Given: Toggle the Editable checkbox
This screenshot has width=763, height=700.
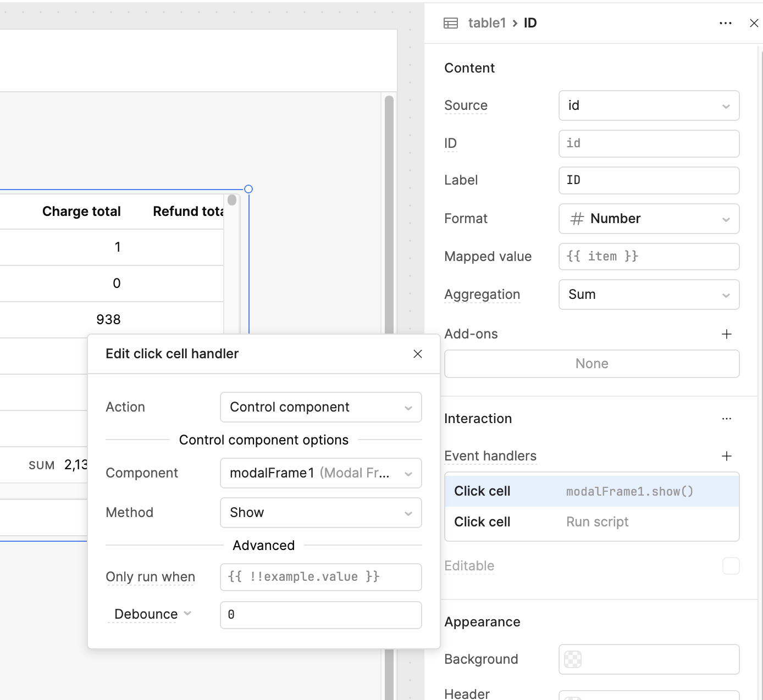Looking at the screenshot, I should (731, 566).
